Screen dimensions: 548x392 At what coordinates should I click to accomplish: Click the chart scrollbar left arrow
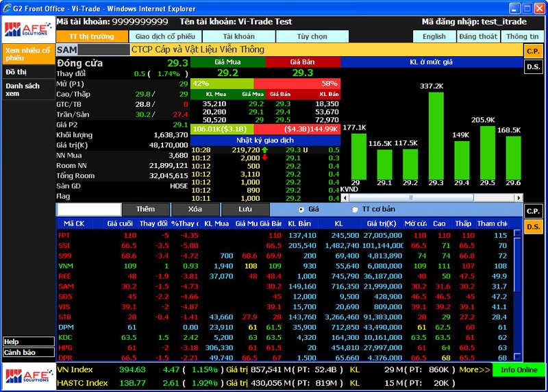[x=345, y=198]
